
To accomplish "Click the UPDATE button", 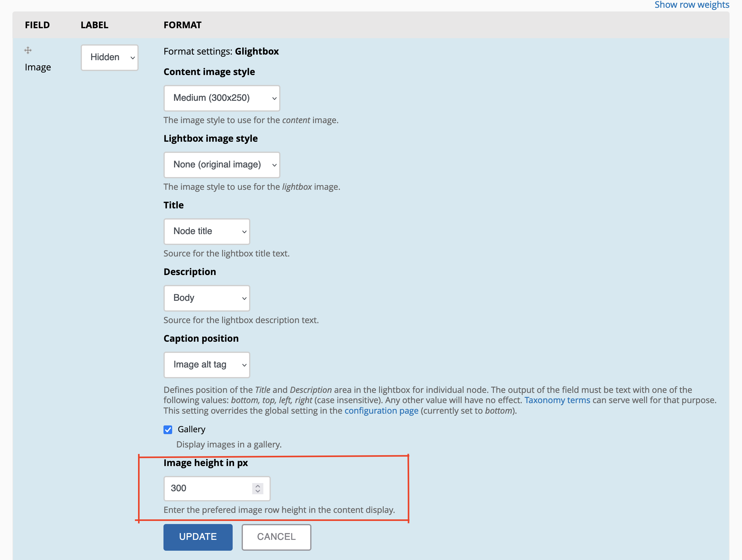I will pos(198,537).
